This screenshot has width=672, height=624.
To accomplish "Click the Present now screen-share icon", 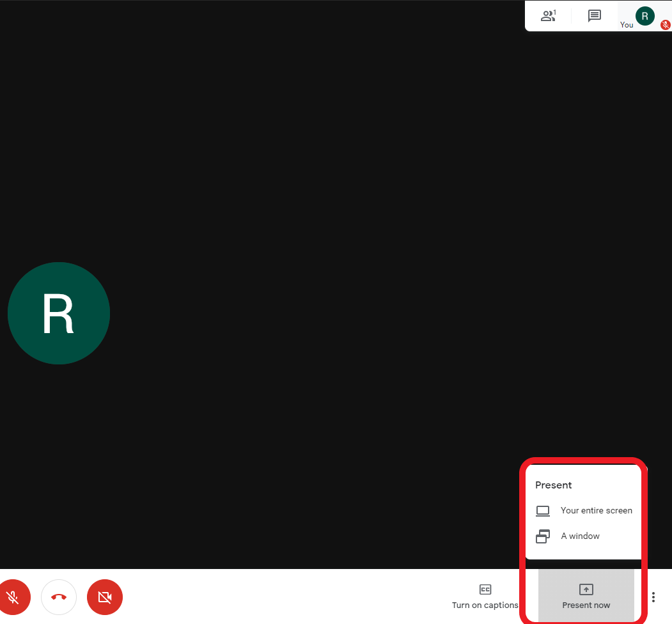I will click(586, 589).
